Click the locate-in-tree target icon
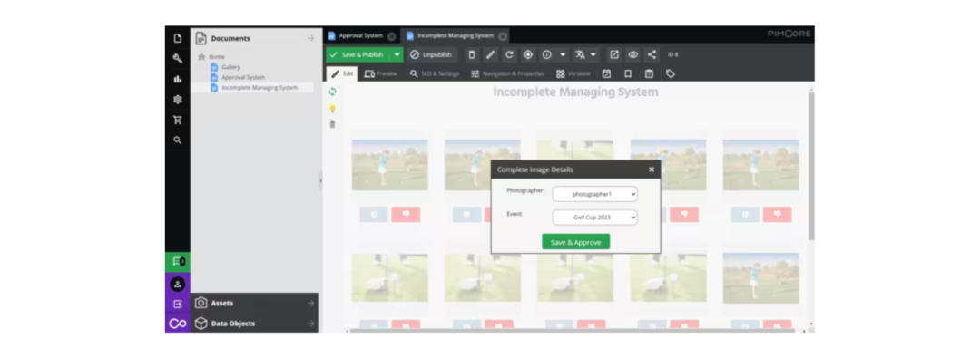 (528, 55)
